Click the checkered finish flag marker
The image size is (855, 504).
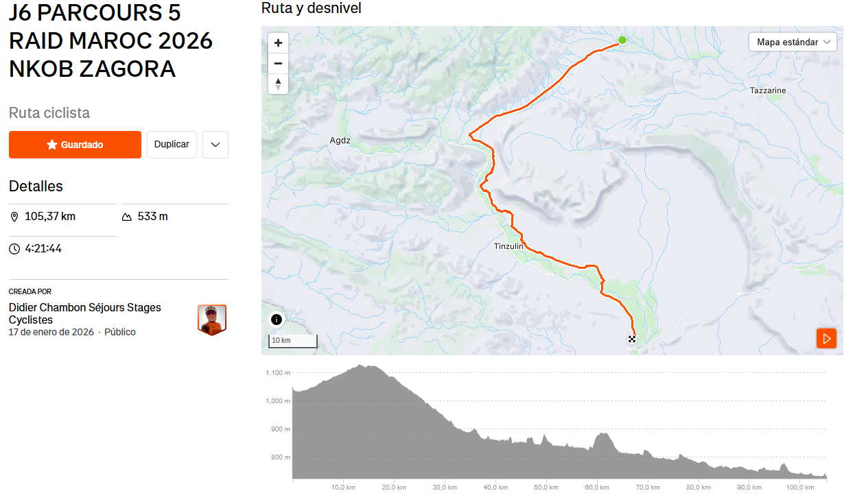click(632, 339)
